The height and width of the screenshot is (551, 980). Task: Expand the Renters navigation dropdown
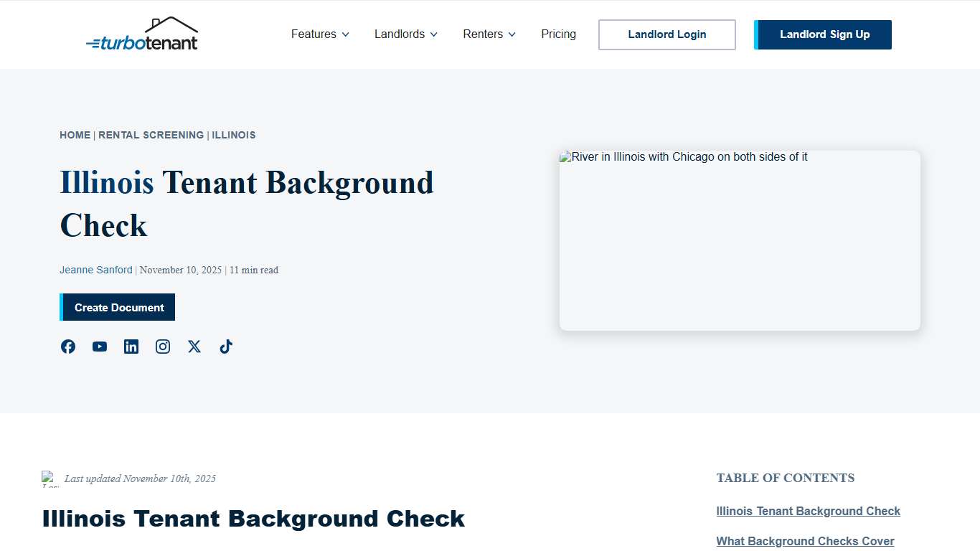(x=489, y=34)
